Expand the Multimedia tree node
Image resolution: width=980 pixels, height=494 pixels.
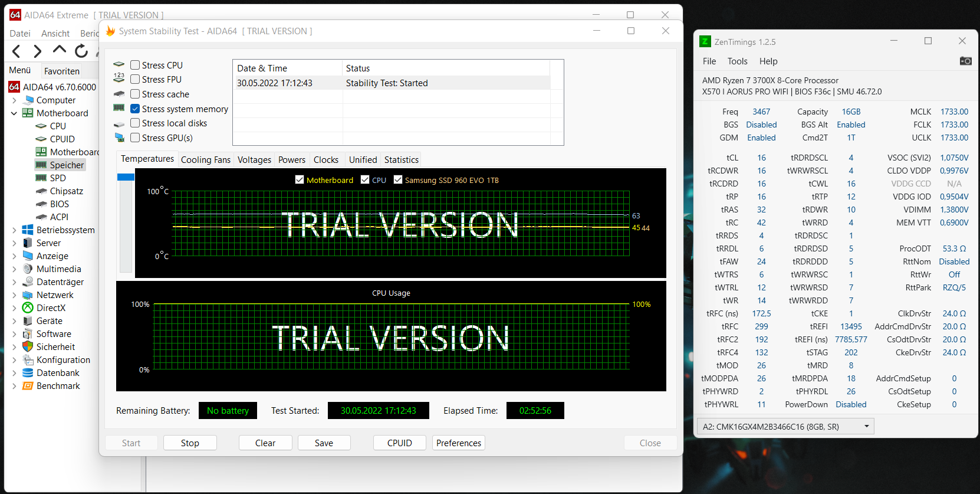[x=14, y=269]
